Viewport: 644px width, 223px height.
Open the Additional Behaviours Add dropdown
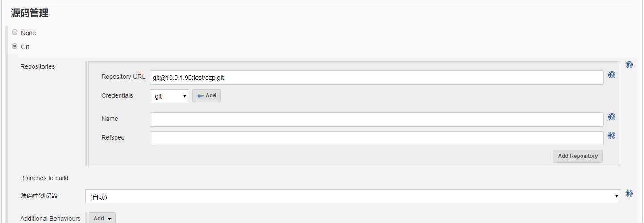pyautogui.click(x=102, y=218)
